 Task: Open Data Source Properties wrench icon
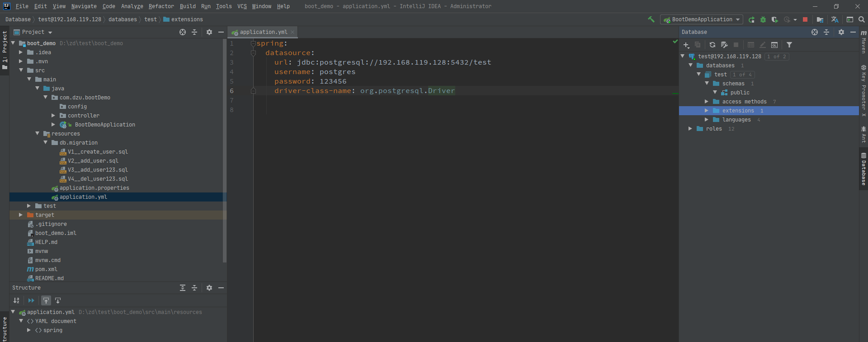coord(724,45)
